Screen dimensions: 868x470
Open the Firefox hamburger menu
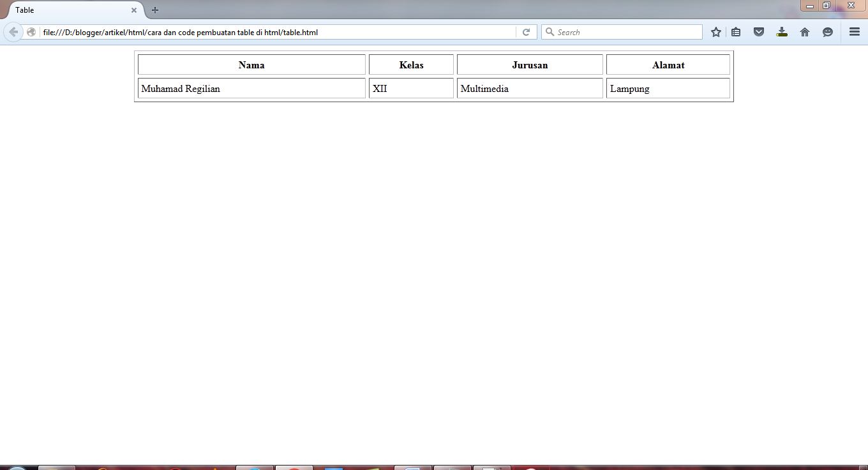854,32
